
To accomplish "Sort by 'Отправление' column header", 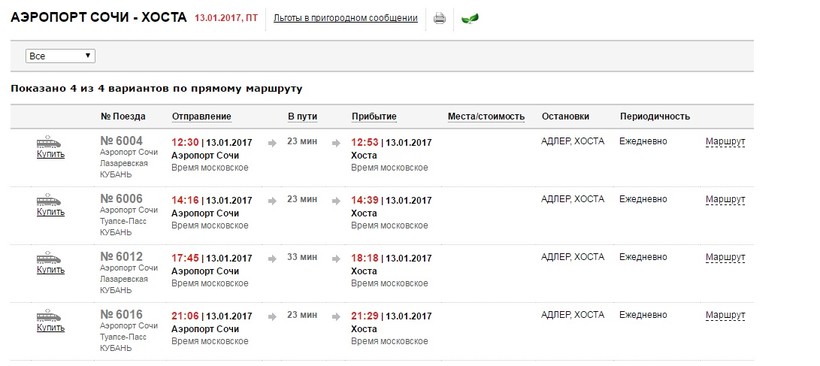I will coord(202,117).
